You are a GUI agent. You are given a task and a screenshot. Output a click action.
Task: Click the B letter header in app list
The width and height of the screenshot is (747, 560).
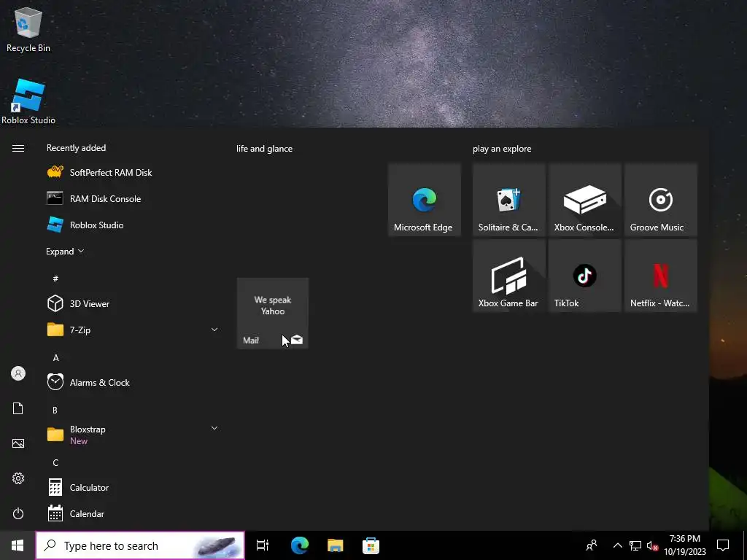(x=55, y=410)
